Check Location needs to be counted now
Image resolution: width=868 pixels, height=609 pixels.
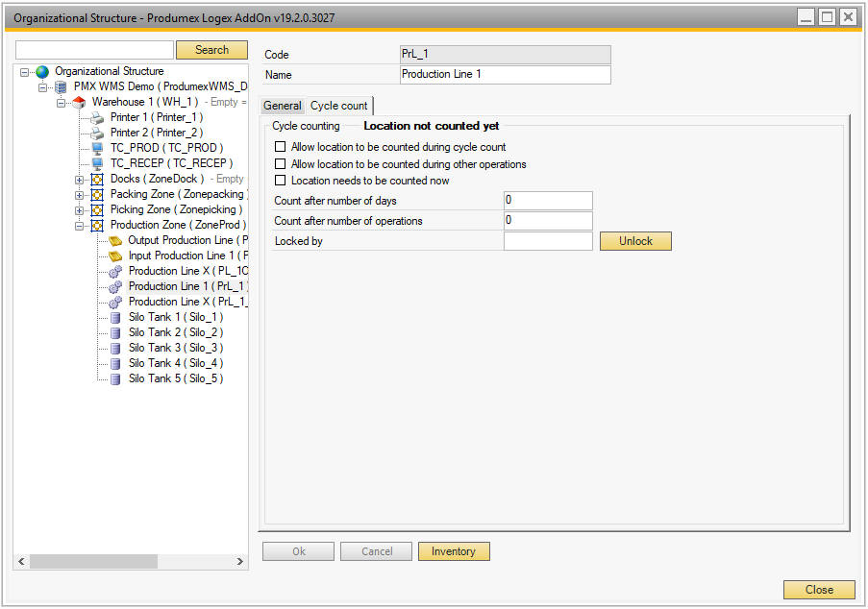[x=281, y=181]
